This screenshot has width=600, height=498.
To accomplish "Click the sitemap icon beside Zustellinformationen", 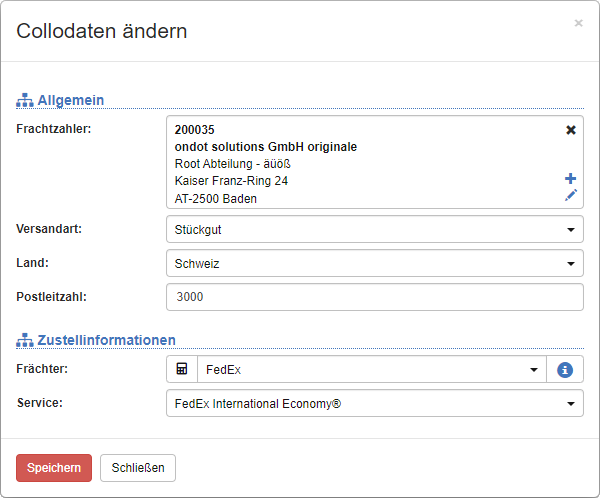I will (x=25, y=340).
